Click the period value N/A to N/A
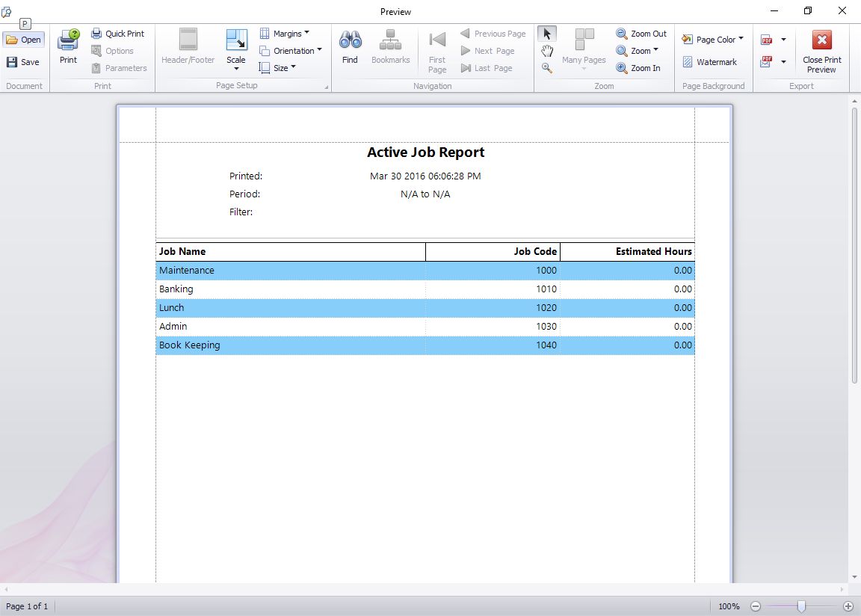 425,194
